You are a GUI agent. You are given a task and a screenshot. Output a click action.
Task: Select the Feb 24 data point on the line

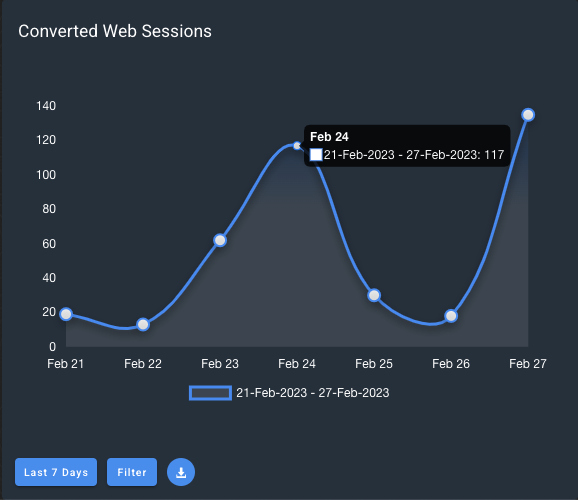pyautogui.click(x=297, y=146)
